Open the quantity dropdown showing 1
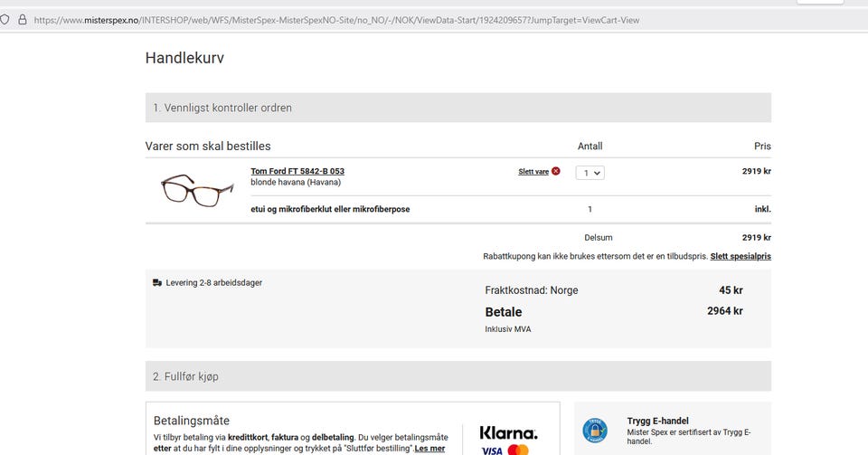This screenshot has height=455, width=868. coord(590,173)
